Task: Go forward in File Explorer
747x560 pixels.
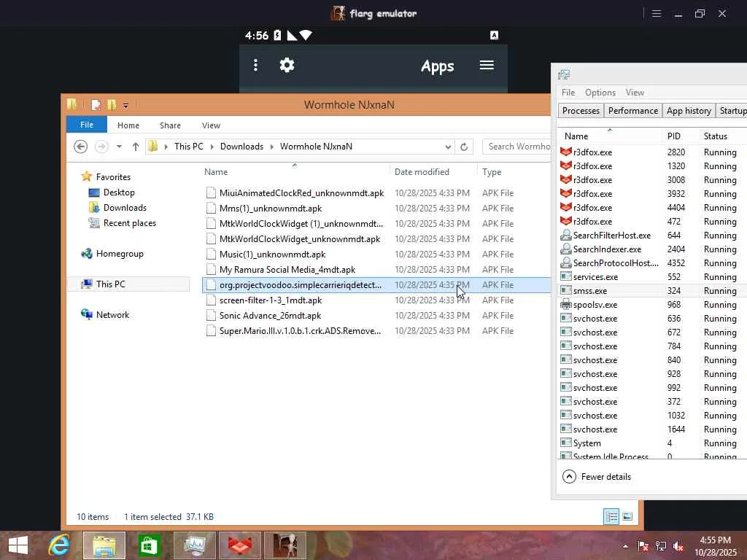Action: point(101,146)
